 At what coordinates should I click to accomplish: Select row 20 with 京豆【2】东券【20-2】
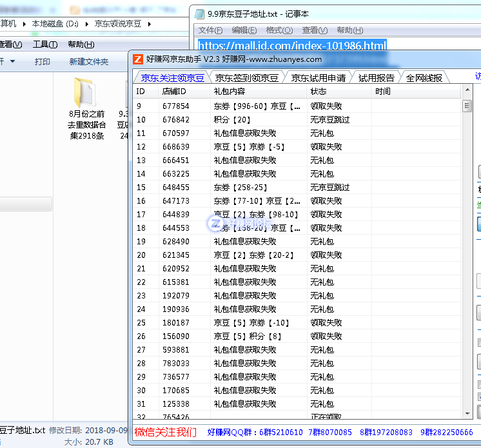297,255
